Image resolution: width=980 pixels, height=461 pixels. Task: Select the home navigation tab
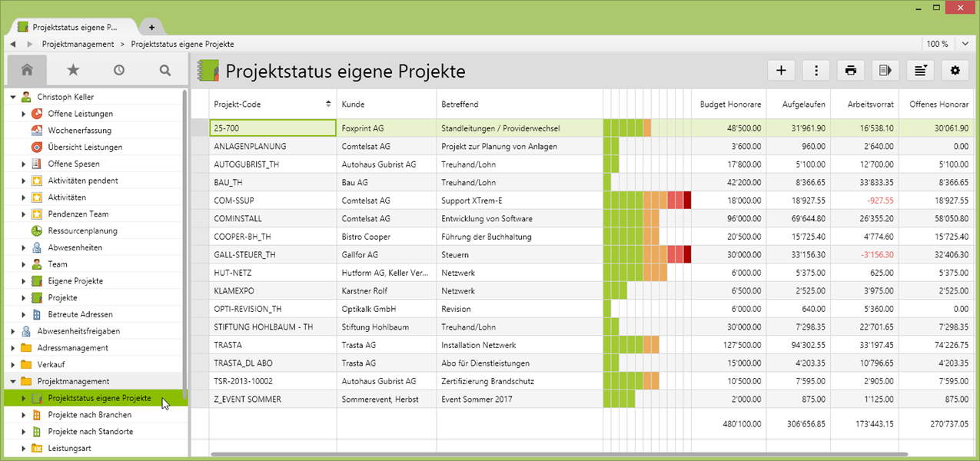coord(27,70)
